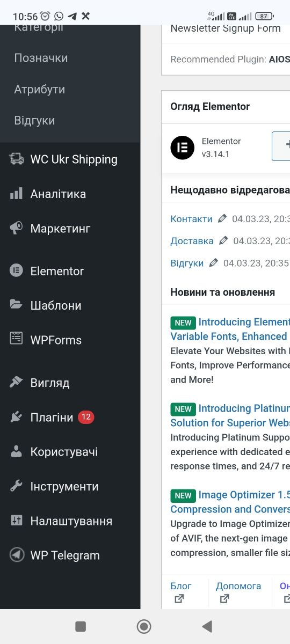Screen dimensions: 290x644
Task: Tap the Telegram status bar icon
Action: 72,16
